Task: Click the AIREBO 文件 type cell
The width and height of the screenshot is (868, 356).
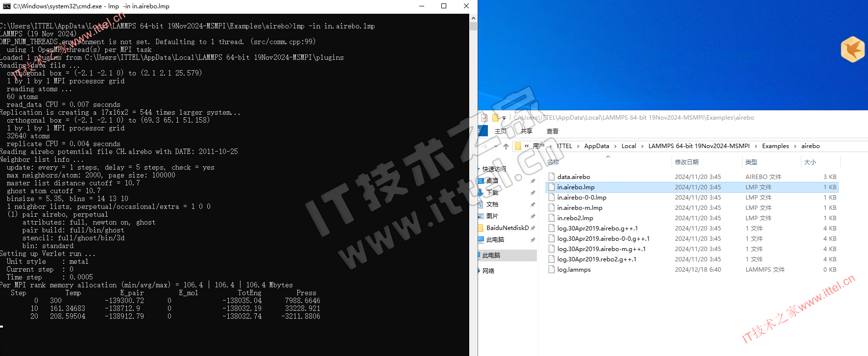Action: coord(764,177)
